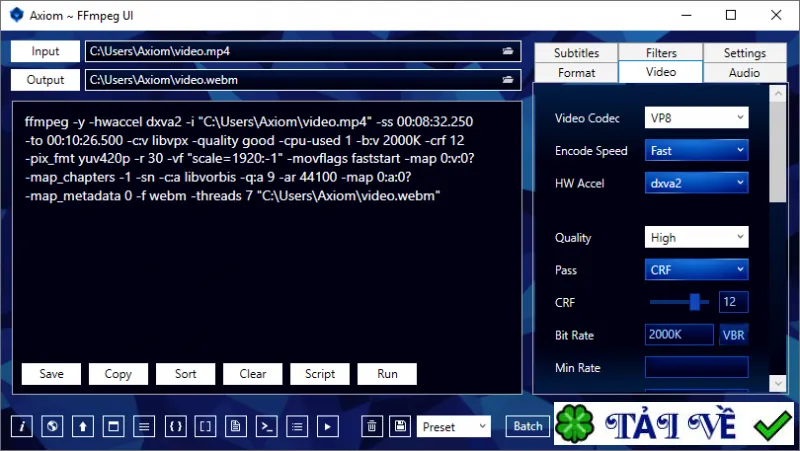800x451 pixels.
Task: Open the command prompt icon
Action: (266, 427)
